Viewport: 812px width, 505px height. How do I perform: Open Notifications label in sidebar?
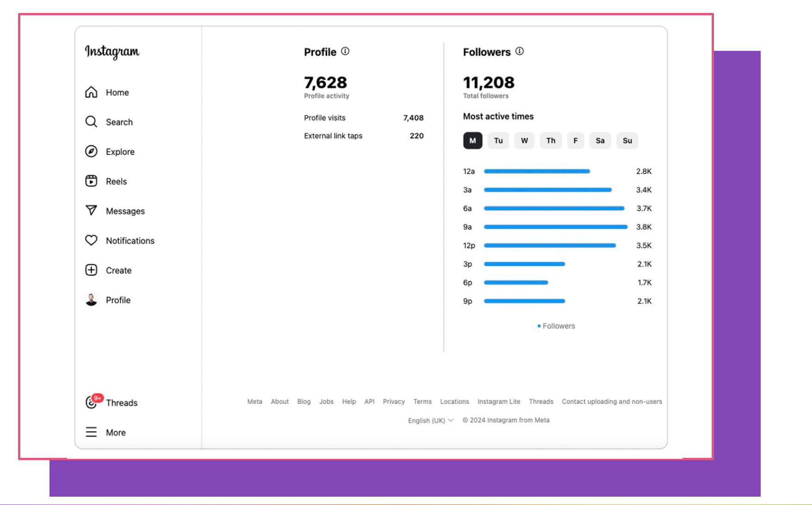(x=130, y=240)
